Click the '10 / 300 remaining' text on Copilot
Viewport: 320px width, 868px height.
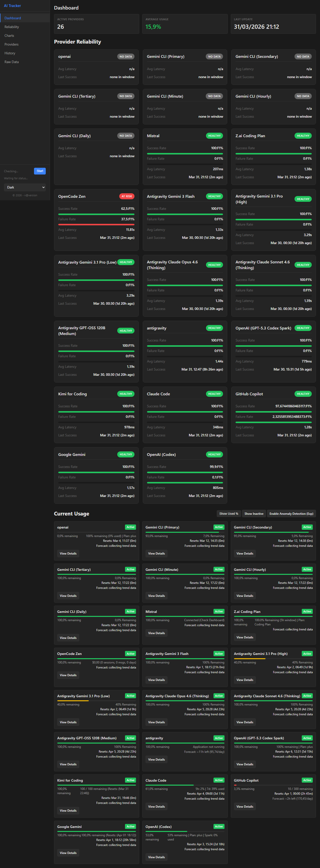(x=300, y=789)
